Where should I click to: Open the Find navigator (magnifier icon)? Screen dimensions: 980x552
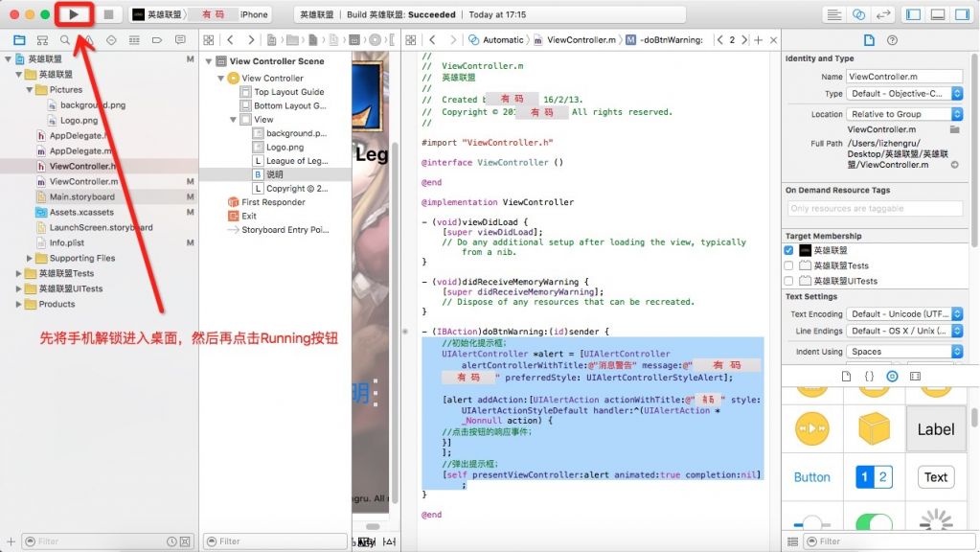click(x=65, y=40)
